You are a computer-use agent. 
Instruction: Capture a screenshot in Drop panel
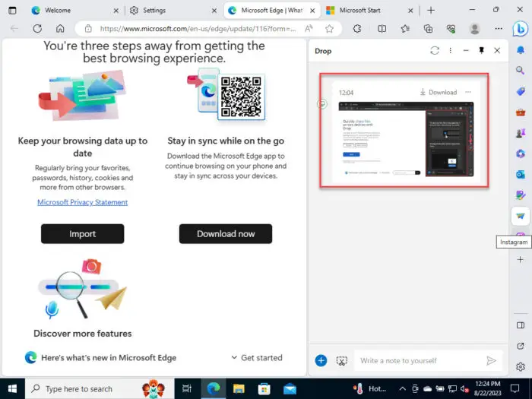pyautogui.click(x=342, y=361)
